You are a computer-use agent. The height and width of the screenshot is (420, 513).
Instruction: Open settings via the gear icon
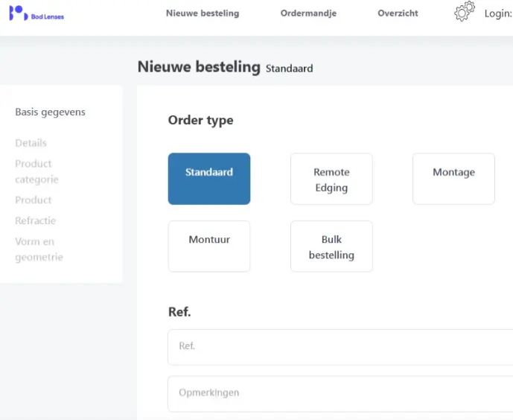click(x=465, y=12)
